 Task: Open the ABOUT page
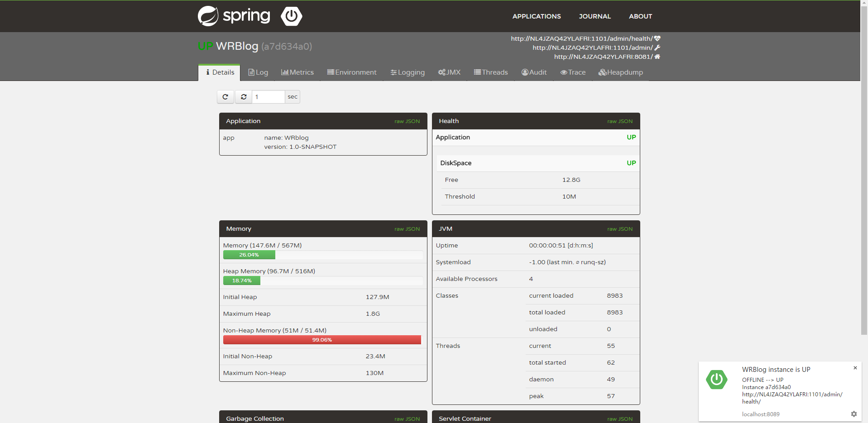640,16
